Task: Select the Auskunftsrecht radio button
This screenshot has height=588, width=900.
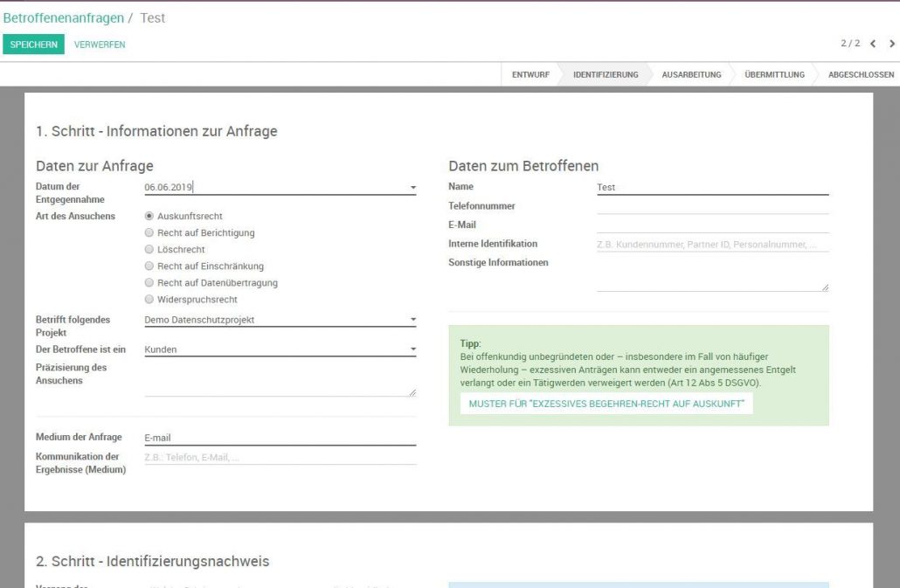Action: click(x=149, y=216)
